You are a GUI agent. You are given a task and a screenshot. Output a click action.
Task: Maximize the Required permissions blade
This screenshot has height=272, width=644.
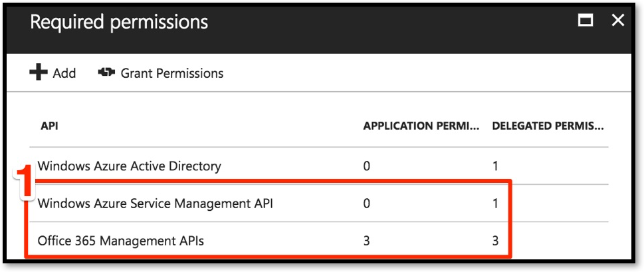click(586, 21)
